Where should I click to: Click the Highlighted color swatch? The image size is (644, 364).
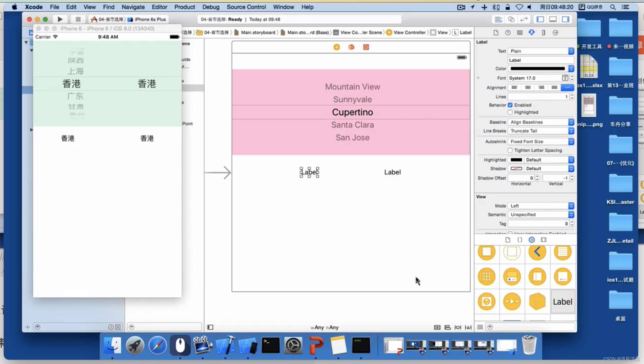coord(516,160)
